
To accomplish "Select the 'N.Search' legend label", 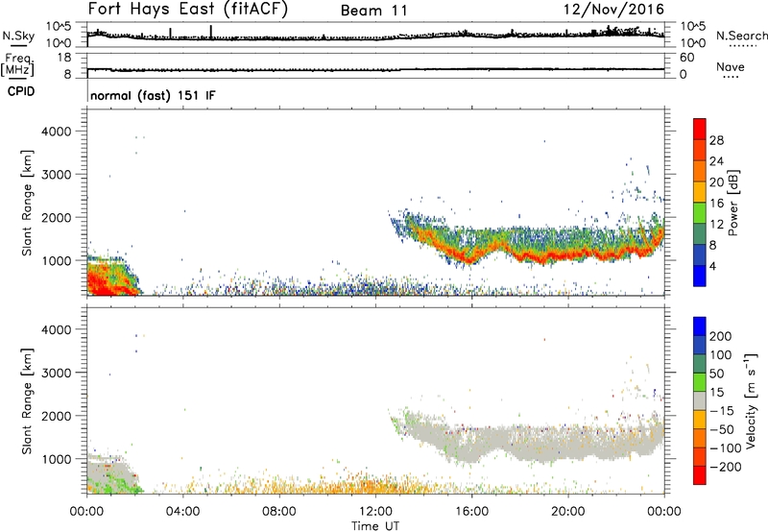I will (741, 36).
